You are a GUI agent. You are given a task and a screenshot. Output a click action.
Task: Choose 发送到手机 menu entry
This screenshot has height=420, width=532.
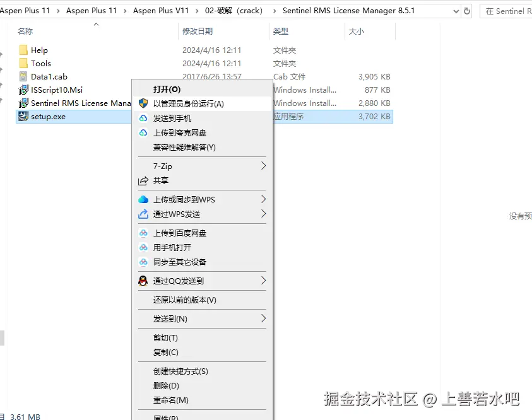202,119
